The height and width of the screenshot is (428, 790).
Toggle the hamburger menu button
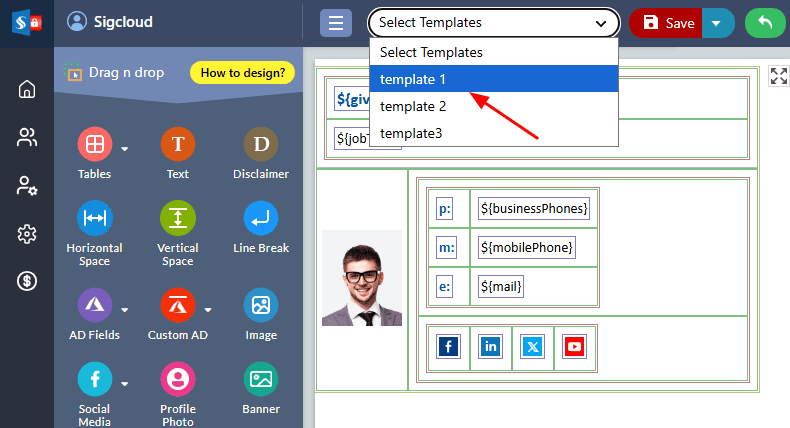(336, 23)
